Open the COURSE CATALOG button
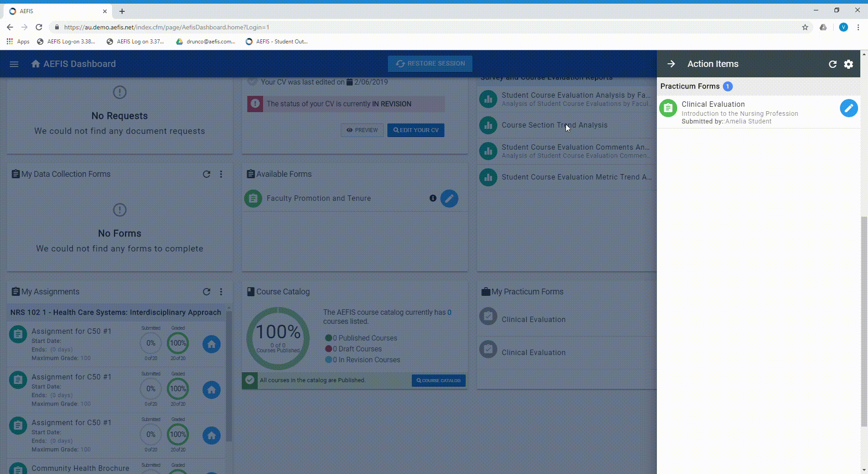This screenshot has width=868, height=474. tap(439, 380)
